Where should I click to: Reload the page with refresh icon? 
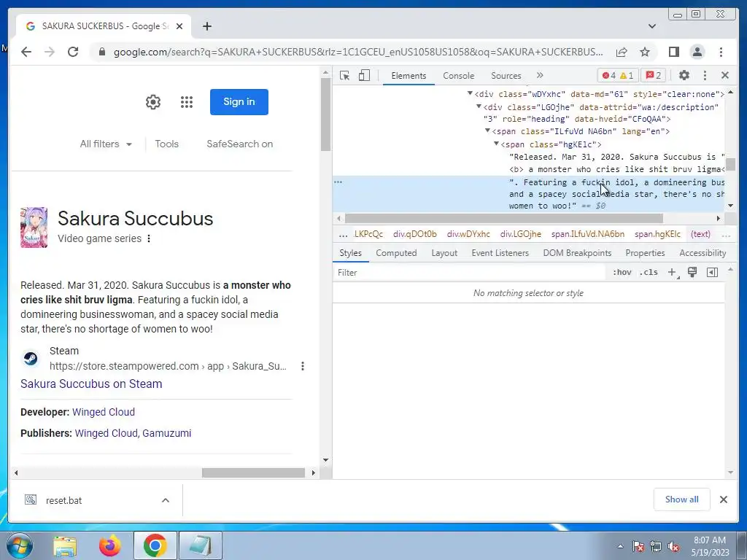click(x=73, y=52)
